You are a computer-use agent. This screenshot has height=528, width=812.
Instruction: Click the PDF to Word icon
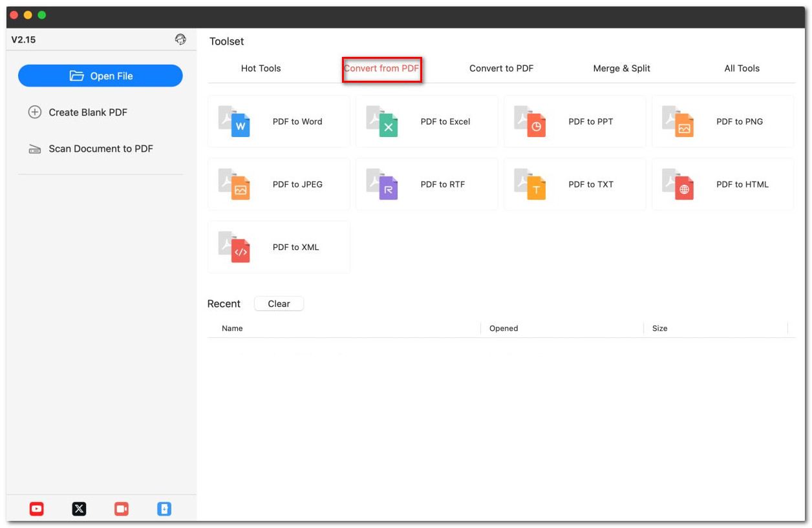[x=234, y=121]
